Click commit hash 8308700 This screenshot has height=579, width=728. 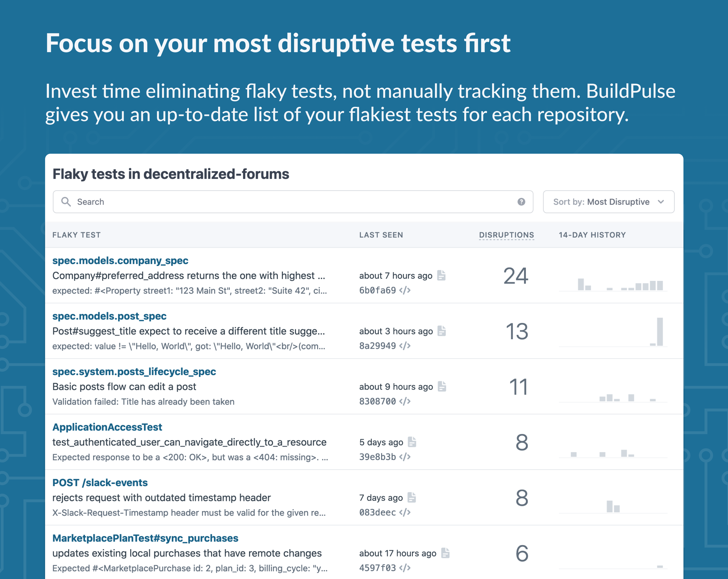378,401
